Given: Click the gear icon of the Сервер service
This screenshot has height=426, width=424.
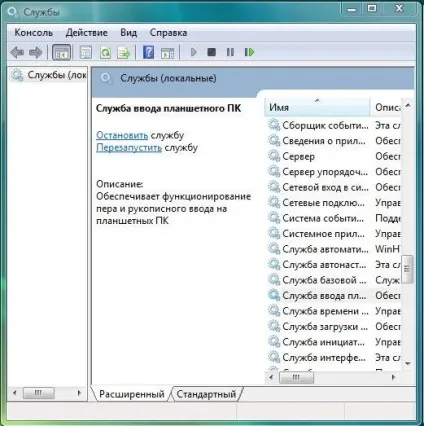Looking at the screenshot, I should click(274, 156).
